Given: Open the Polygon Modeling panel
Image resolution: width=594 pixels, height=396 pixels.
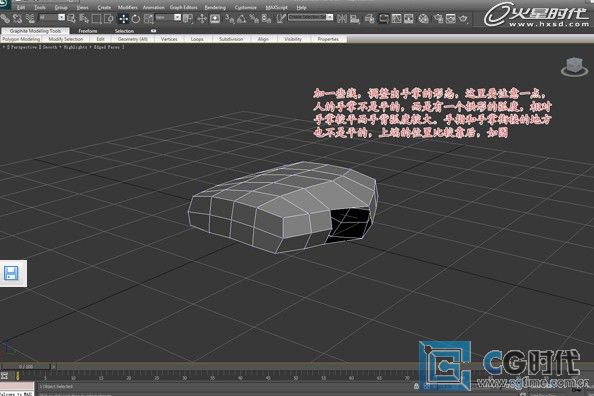Looking at the screenshot, I should point(21,39).
